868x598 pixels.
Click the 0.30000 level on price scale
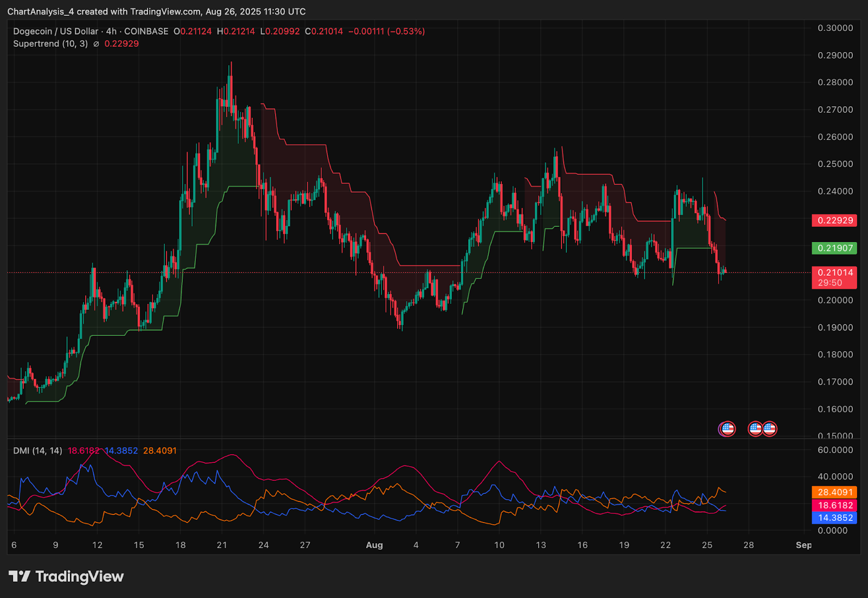pyautogui.click(x=835, y=28)
